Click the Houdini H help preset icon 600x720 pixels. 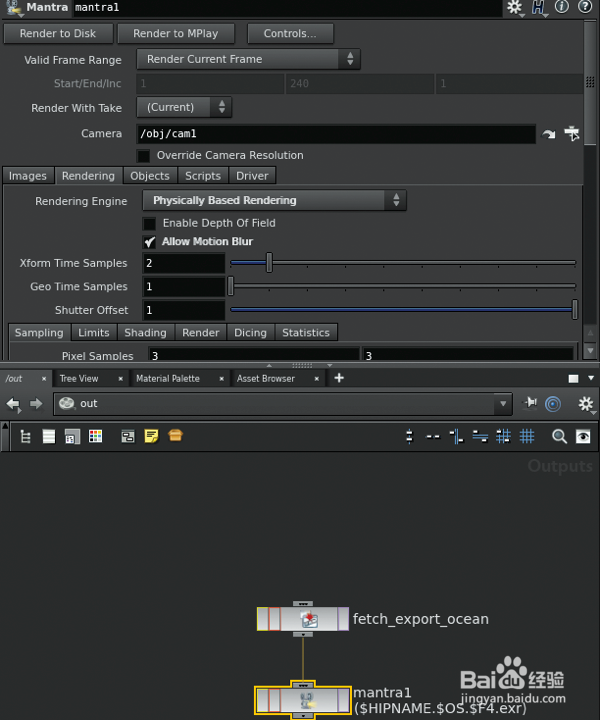click(538, 8)
